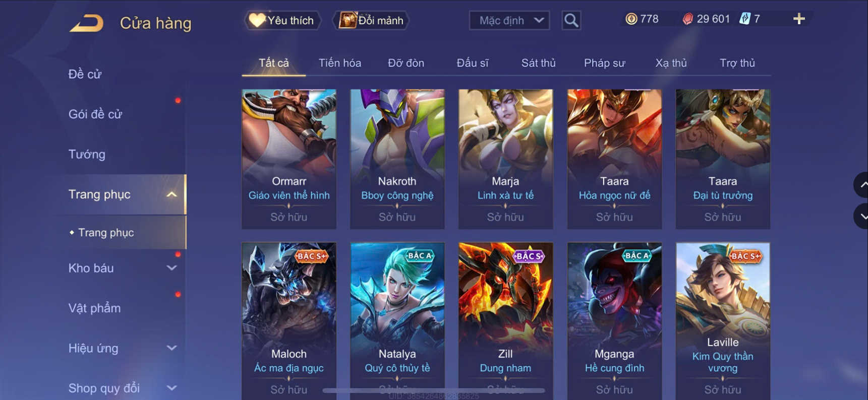This screenshot has height=400, width=868.
Task: Tap the back arrow next to Cửa hàng
Action: tap(86, 23)
